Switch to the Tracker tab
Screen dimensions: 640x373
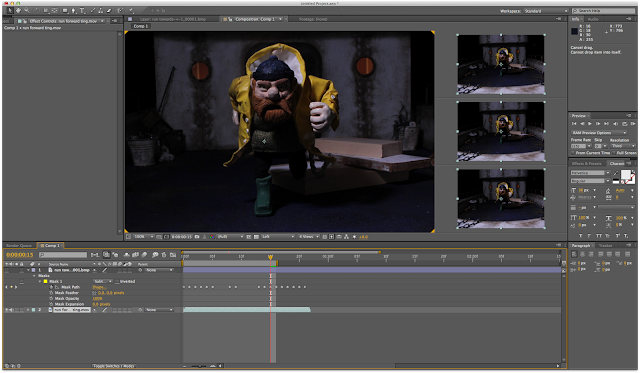click(605, 245)
